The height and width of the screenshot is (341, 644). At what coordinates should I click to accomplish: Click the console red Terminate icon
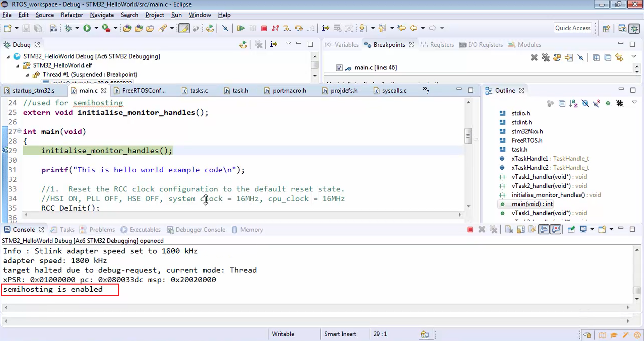[x=470, y=229]
